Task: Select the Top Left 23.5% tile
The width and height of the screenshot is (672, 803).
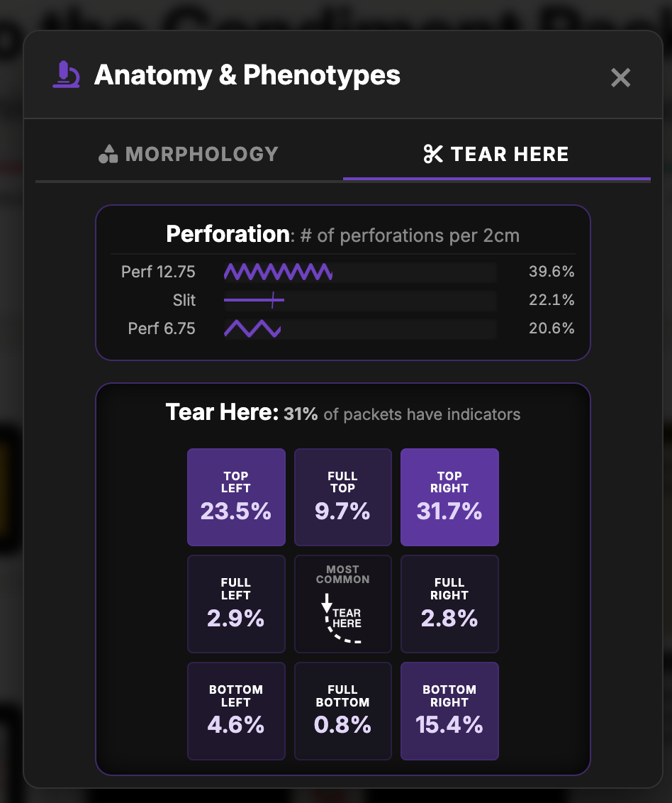Action: click(236, 497)
